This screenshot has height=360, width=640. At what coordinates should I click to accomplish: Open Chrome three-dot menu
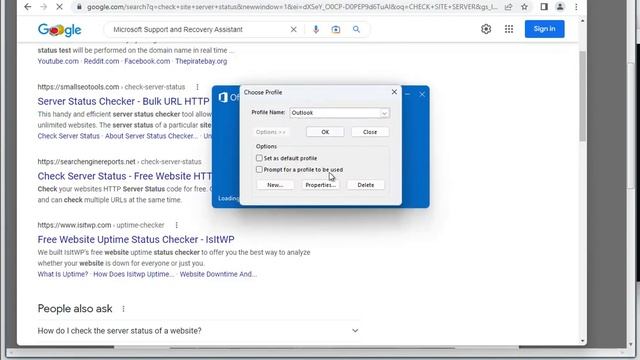[576, 7]
